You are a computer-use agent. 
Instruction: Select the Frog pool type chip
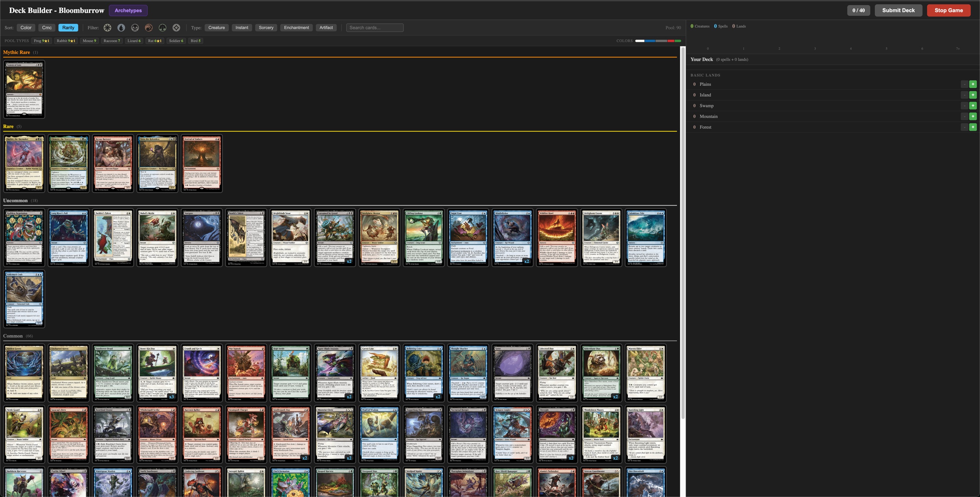[41, 41]
